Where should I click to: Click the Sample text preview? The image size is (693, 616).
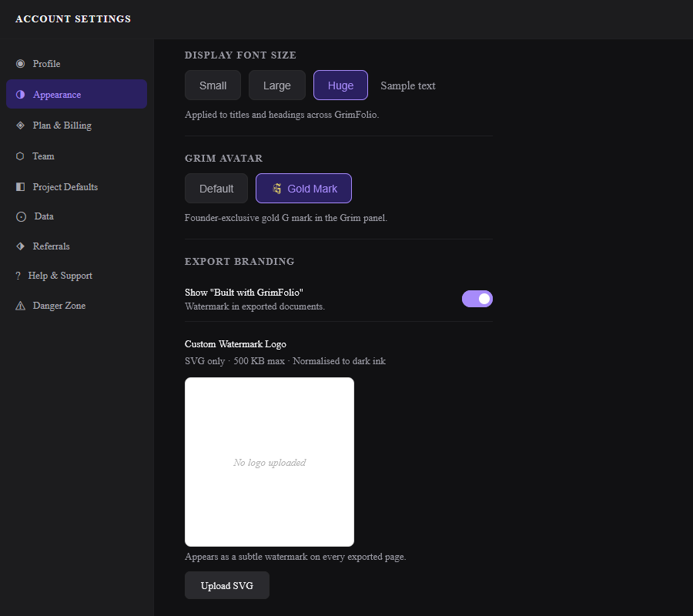(408, 85)
